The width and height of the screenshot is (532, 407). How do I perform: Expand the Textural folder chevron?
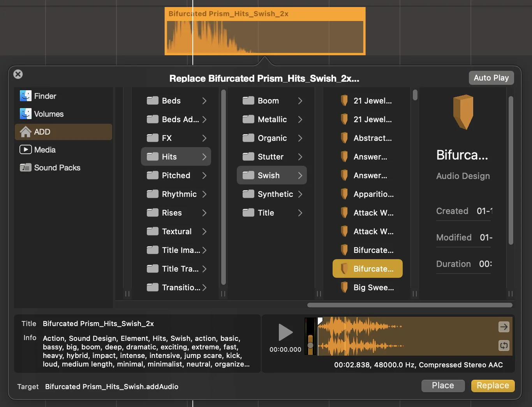pos(204,232)
